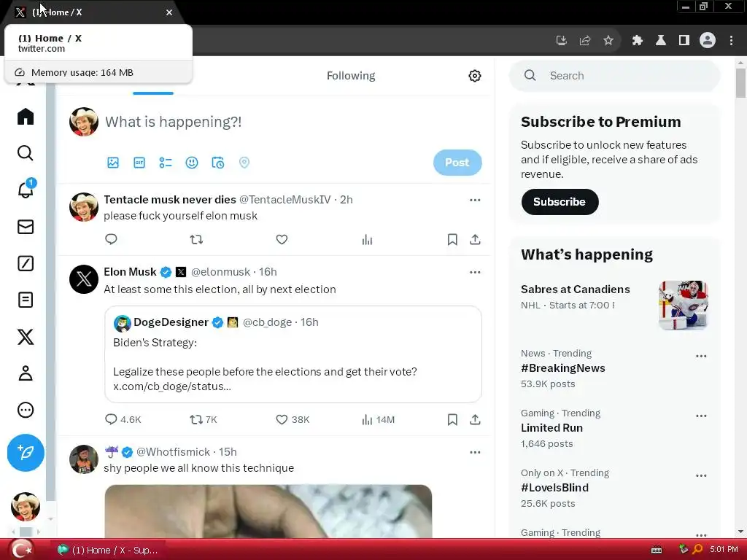Repost Elon Musk post with 7K
Screen dimensions: 747x560
204,419
